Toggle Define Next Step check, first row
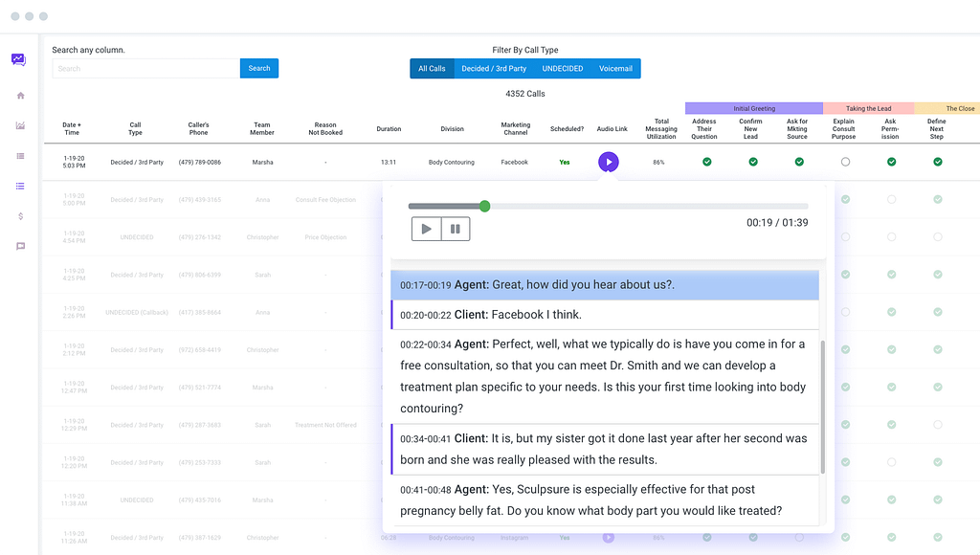Screen dimensions: 980x555 (937, 163)
